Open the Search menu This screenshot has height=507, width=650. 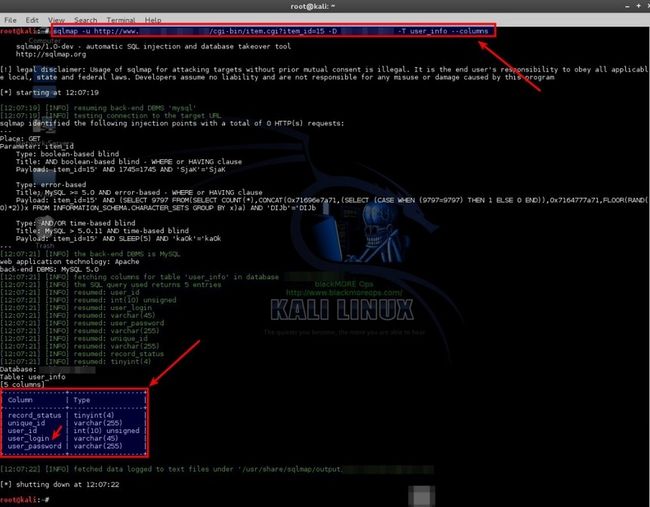(85, 20)
